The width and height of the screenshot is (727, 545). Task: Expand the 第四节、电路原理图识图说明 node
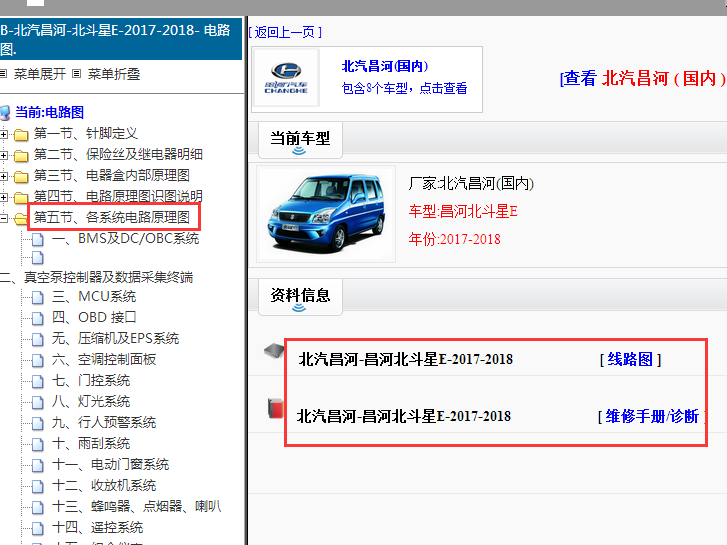click(4, 197)
